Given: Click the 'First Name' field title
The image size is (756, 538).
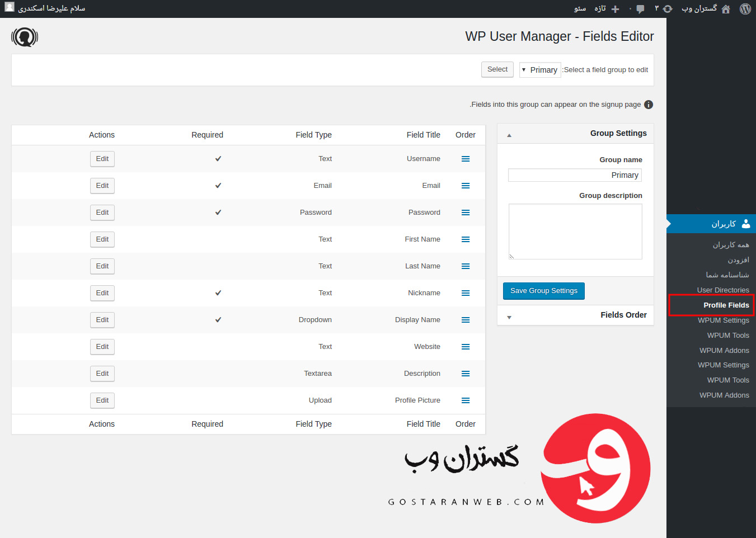Looking at the screenshot, I should (422, 239).
